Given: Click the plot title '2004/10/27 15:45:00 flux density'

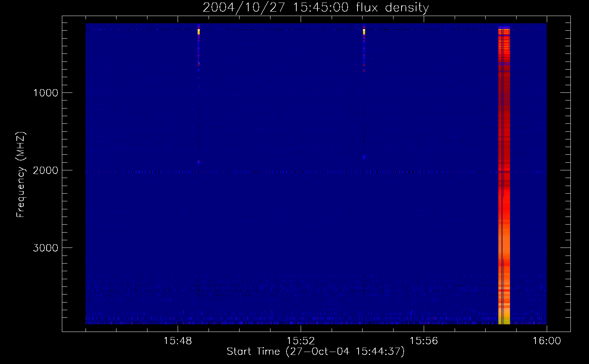Looking at the screenshot, I should pyautogui.click(x=316, y=8).
